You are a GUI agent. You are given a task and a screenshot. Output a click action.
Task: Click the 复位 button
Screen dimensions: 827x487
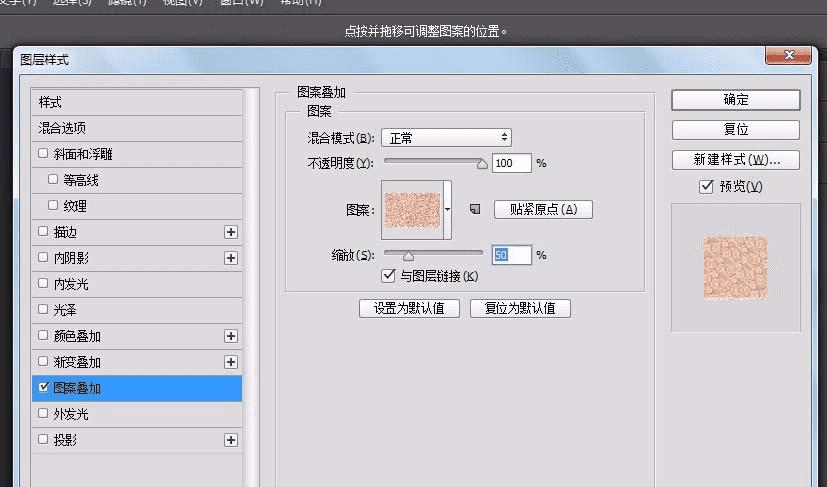736,130
